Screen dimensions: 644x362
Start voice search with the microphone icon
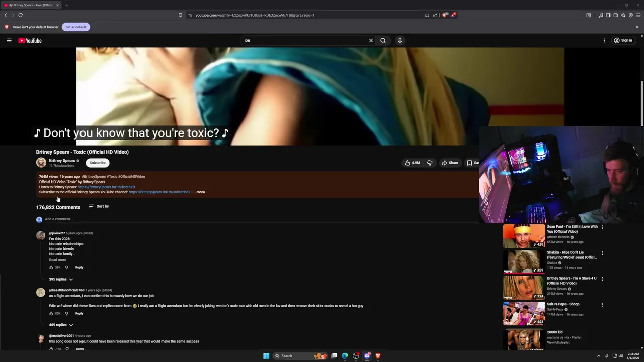[400, 40]
